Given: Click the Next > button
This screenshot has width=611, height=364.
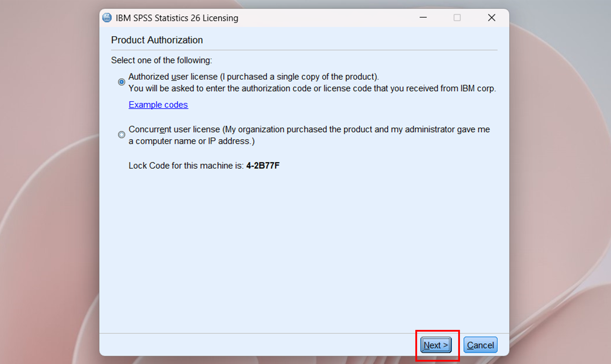Looking at the screenshot, I should 436,345.
